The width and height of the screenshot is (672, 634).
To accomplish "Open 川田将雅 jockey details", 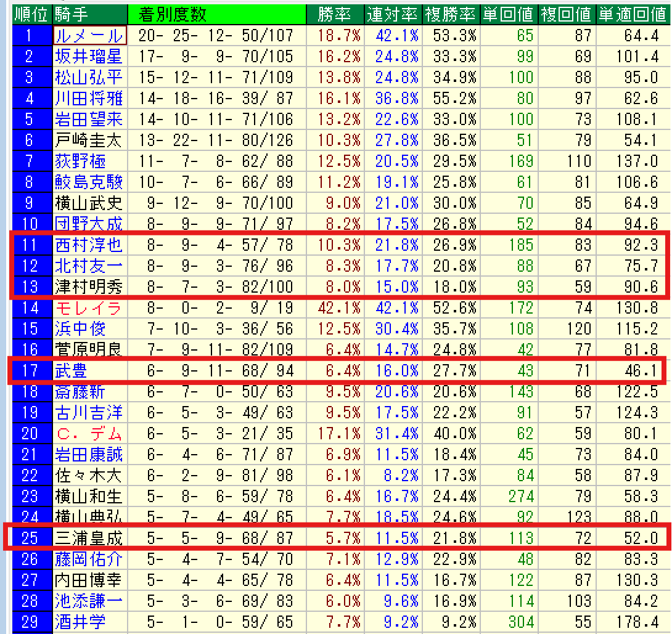I will pos(88,99).
